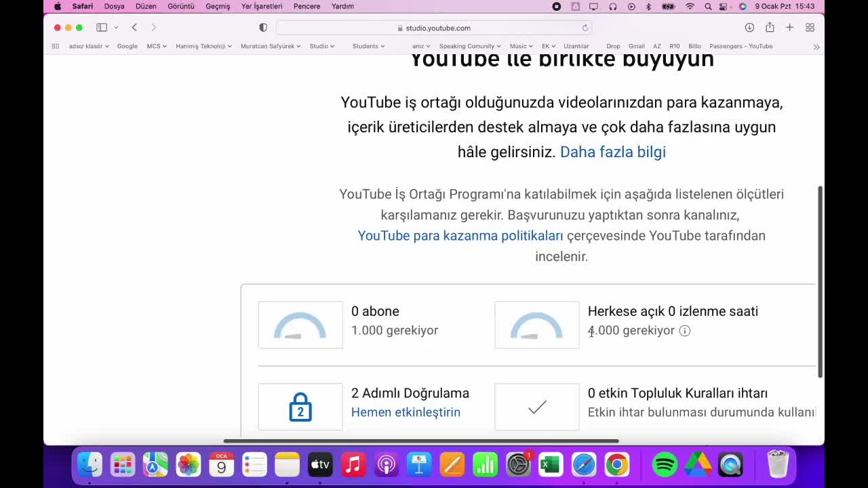Screen dimensions: 868x488
Task: Open Podcasts from the Dock
Action: tap(386, 465)
